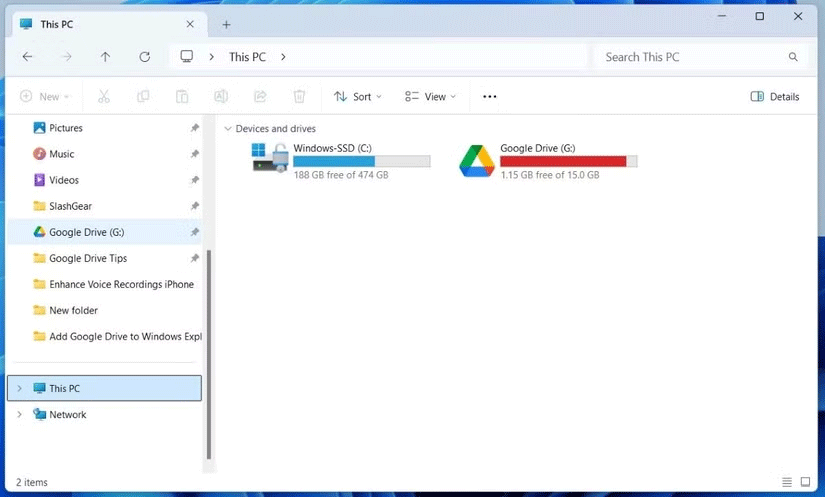Open the New dropdown menu
This screenshot has height=497, width=825.
pos(45,96)
